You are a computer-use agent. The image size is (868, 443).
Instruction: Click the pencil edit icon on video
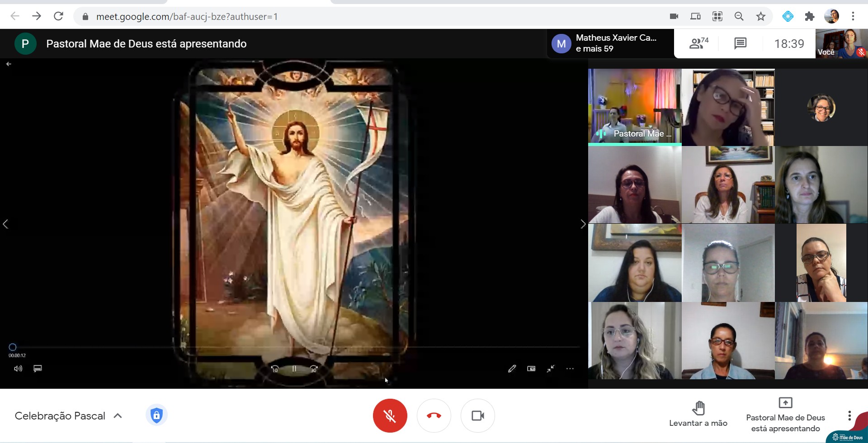(512, 369)
